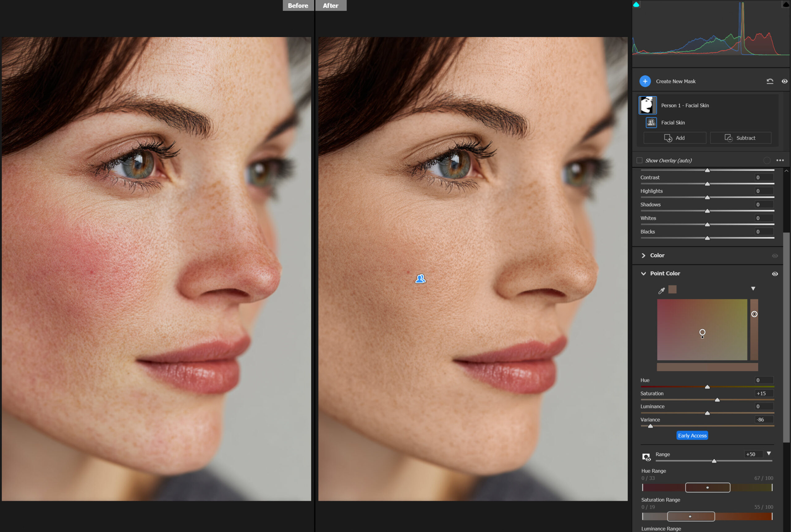
Task: Select the Person 1 - Facial Skin mask thumbnail
Action: click(x=647, y=105)
